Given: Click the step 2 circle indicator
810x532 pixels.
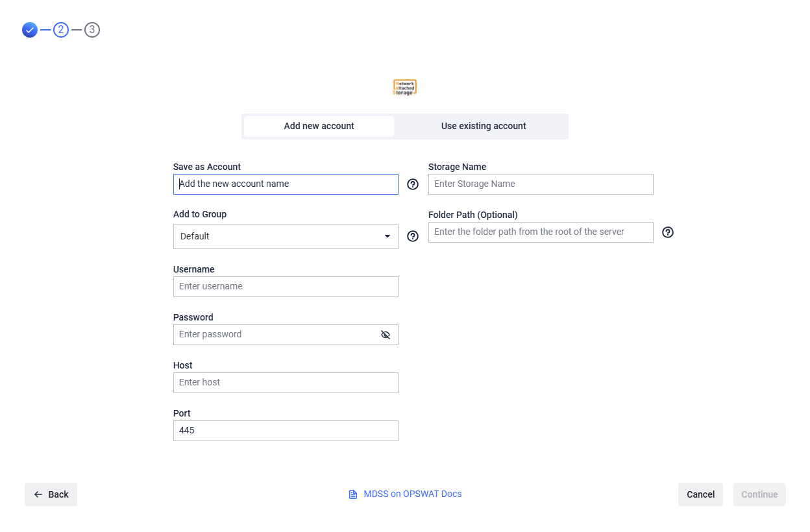Looking at the screenshot, I should (x=61, y=30).
